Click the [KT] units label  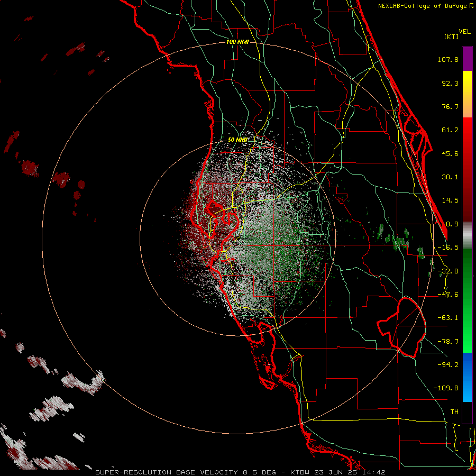coord(451,36)
